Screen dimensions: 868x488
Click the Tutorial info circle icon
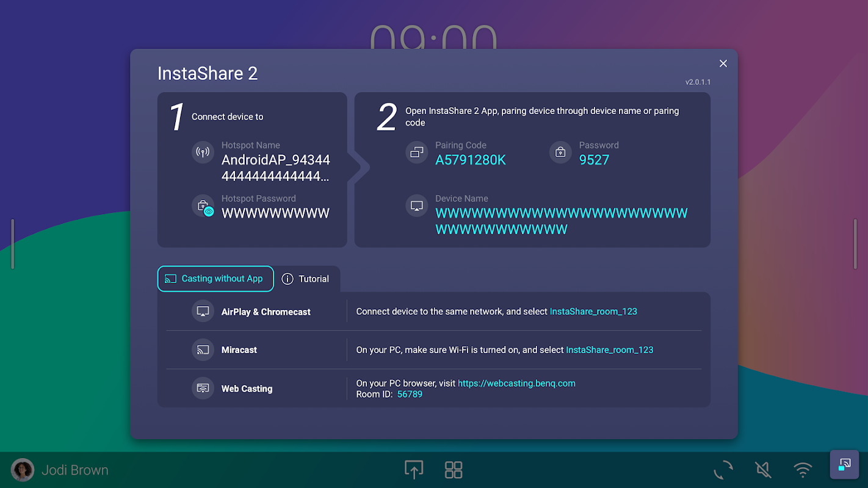coord(288,279)
